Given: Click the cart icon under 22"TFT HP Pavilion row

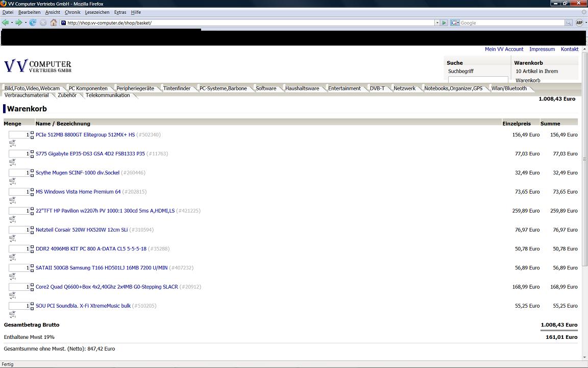Looking at the screenshot, I should [12, 219].
